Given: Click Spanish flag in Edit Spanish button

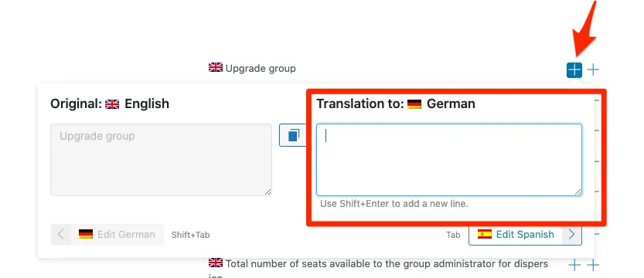Looking at the screenshot, I should click(x=485, y=234).
